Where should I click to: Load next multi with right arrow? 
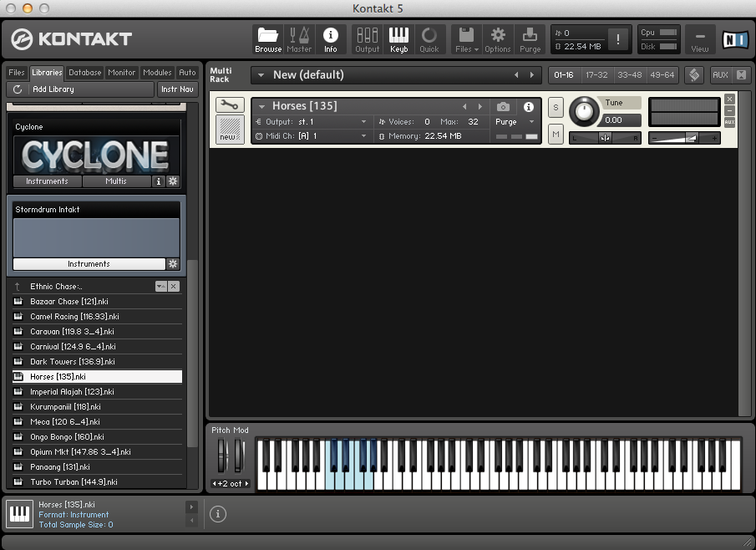(x=532, y=74)
